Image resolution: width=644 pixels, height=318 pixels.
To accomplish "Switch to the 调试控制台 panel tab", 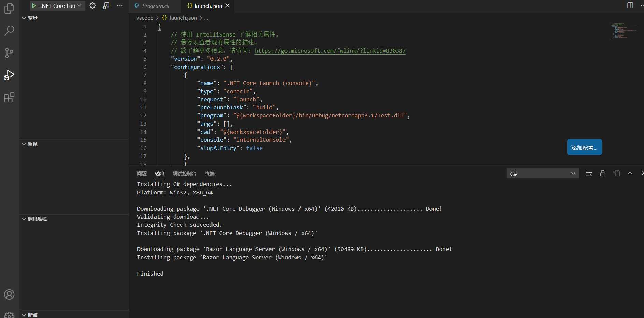I will (x=185, y=174).
